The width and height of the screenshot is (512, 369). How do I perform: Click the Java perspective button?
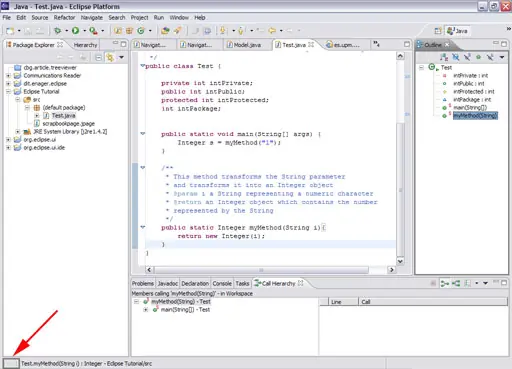point(457,31)
